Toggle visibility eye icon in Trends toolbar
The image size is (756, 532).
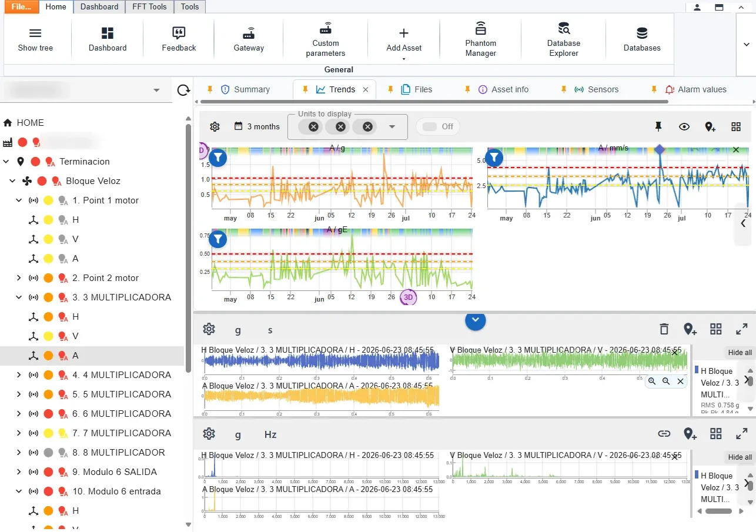pyautogui.click(x=684, y=126)
